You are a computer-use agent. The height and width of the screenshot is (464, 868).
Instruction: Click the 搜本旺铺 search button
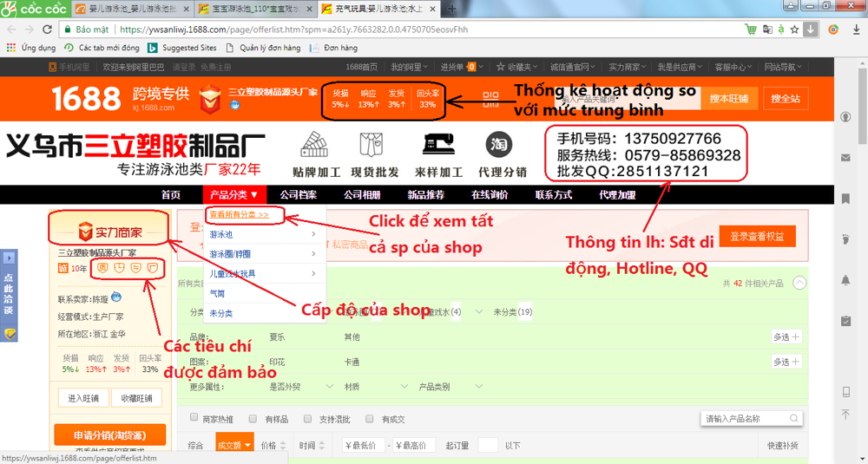(729, 99)
